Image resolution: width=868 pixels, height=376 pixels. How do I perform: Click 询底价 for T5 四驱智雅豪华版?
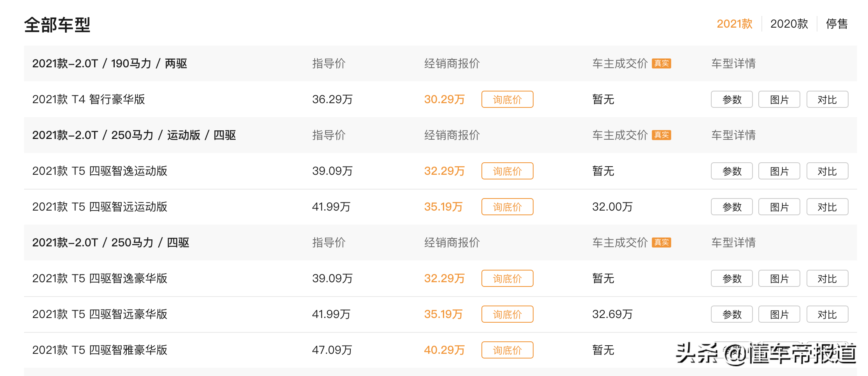(x=507, y=350)
